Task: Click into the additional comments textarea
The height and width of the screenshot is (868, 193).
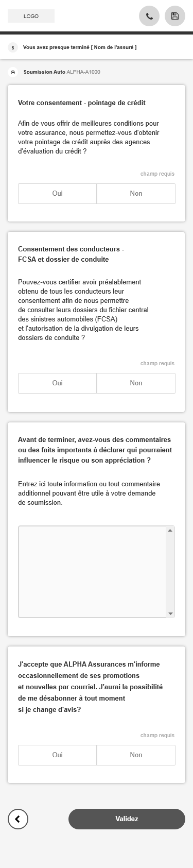Action: pos(92,572)
